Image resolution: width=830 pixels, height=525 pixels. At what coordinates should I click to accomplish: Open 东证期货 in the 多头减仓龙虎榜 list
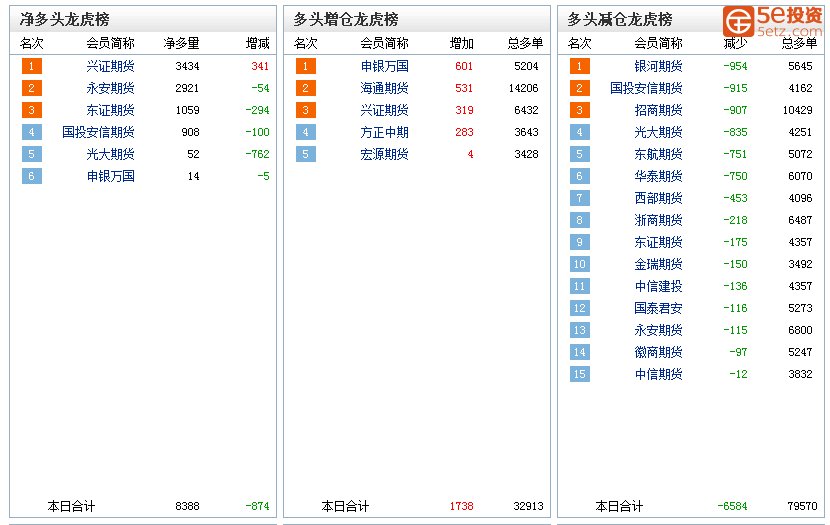coord(658,242)
